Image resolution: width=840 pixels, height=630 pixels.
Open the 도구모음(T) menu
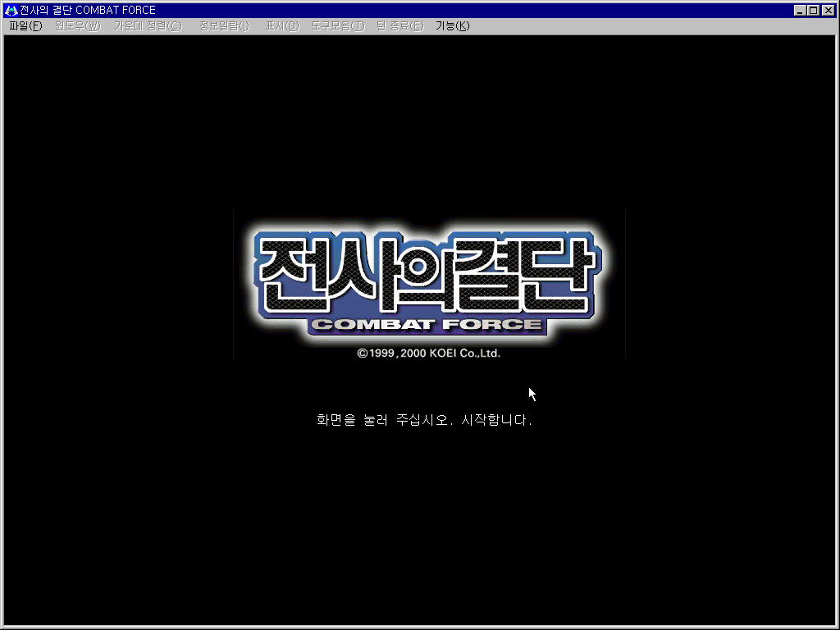click(337, 25)
